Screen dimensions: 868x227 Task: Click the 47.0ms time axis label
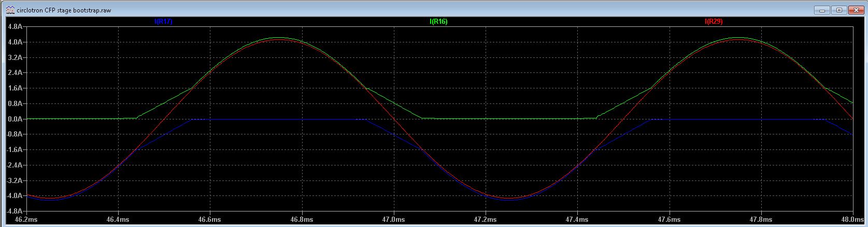(x=394, y=220)
